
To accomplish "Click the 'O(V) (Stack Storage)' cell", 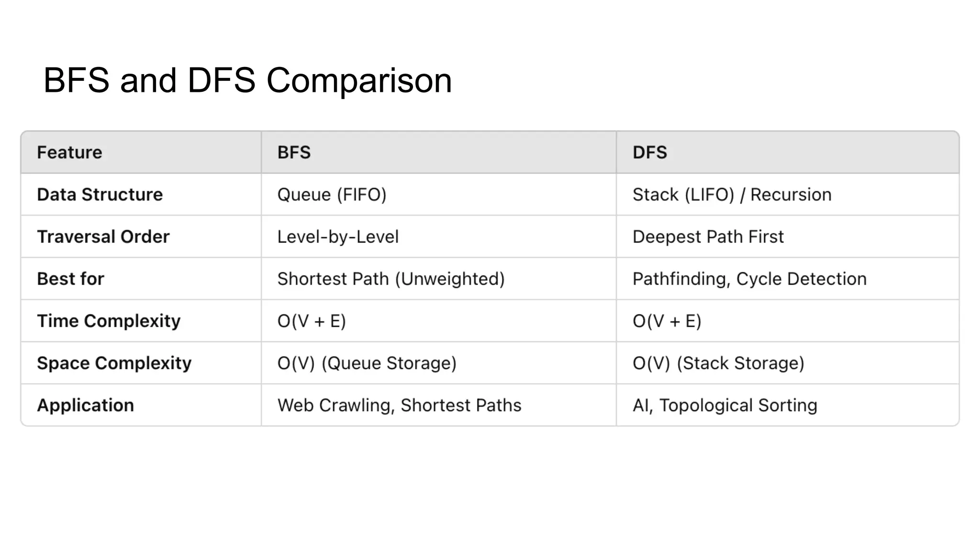I will tap(718, 363).
